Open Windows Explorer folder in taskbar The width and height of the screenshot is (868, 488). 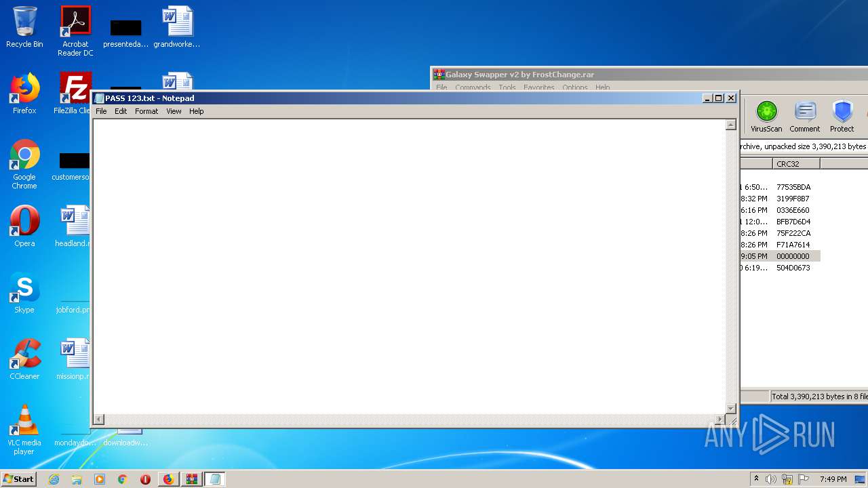(77, 479)
